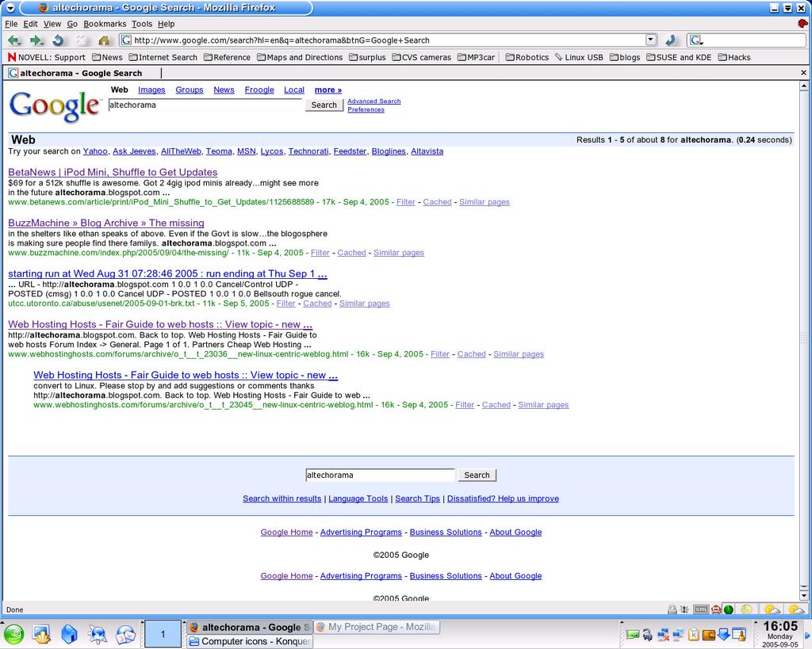Click the green radar icon in status bar
The height and width of the screenshot is (649, 812).
coord(728,609)
